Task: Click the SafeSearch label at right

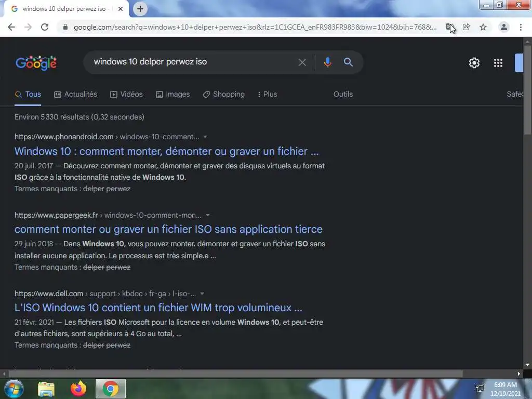Action: click(x=515, y=95)
